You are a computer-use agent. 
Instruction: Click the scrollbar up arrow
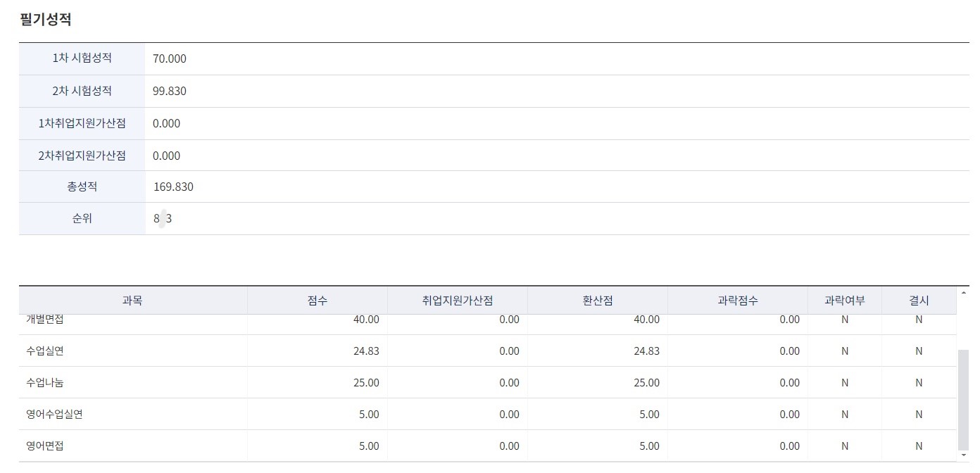click(x=963, y=291)
